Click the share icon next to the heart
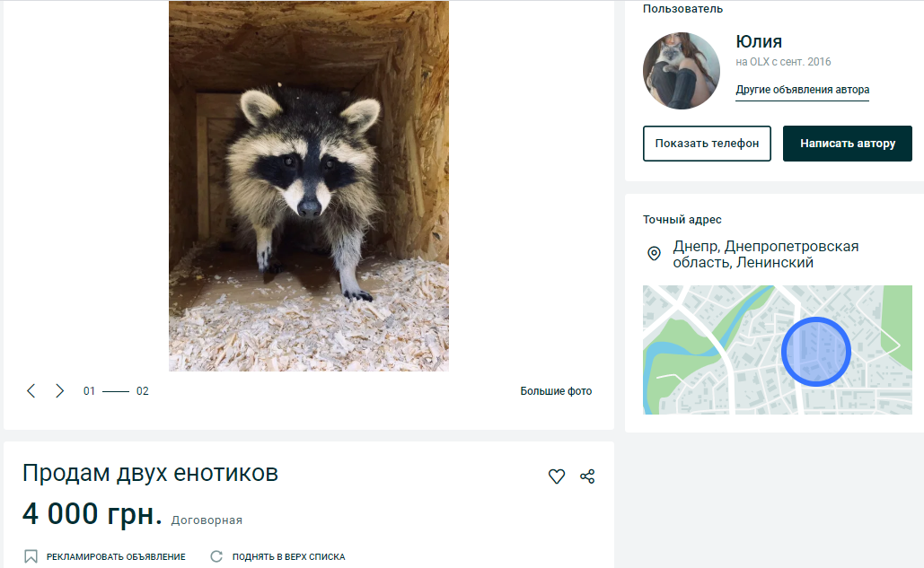 click(x=587, y=476)
